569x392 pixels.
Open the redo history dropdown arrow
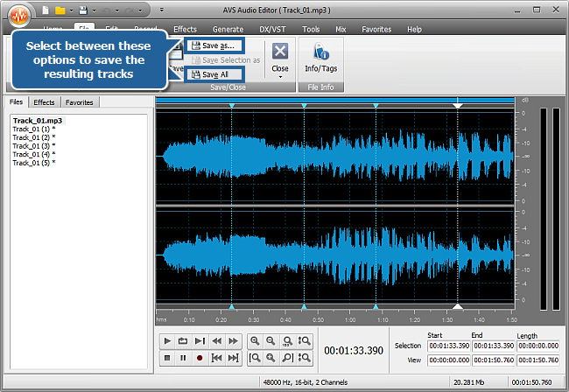point(140,10)
